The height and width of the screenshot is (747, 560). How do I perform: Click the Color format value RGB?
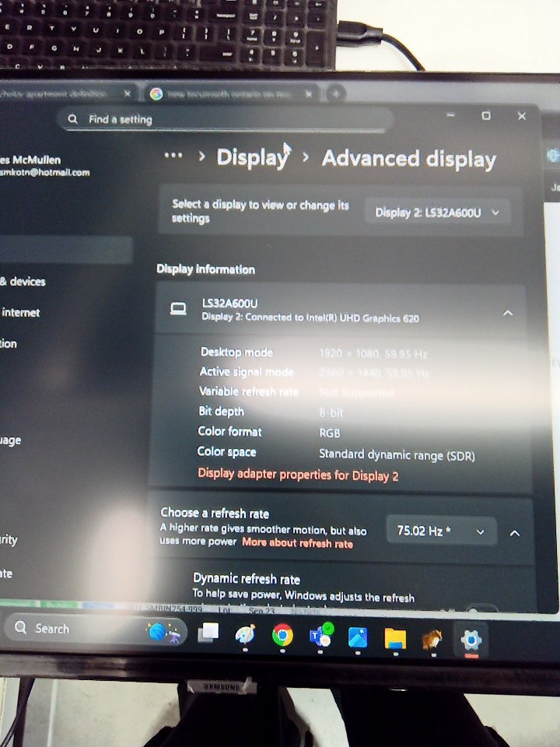330,433
